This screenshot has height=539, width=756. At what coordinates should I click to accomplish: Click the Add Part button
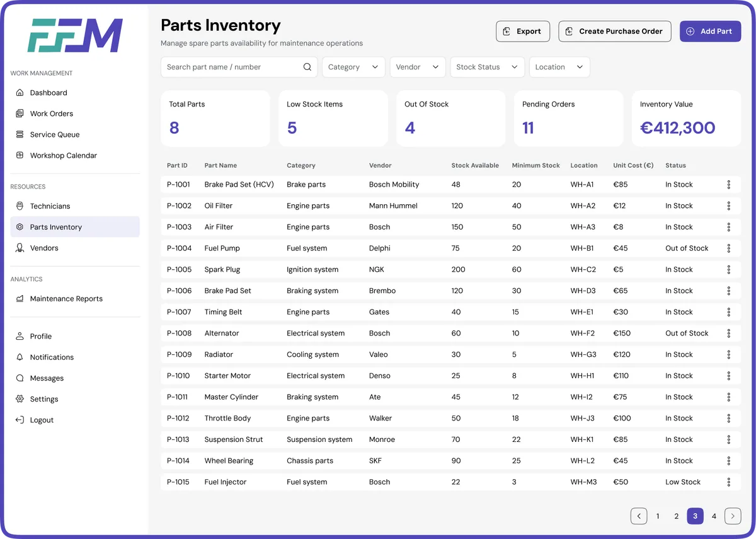710,31
